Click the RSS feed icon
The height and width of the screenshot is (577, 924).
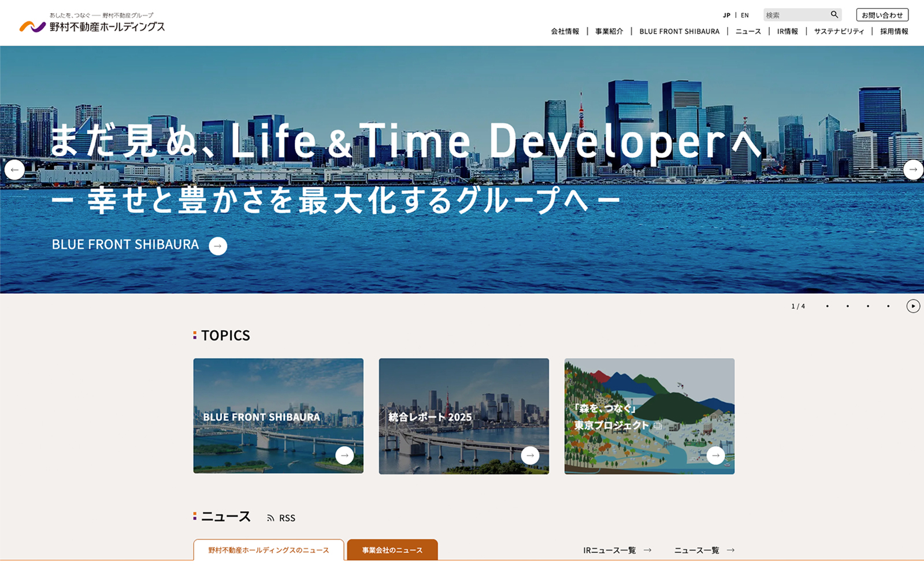pos(270,518)
